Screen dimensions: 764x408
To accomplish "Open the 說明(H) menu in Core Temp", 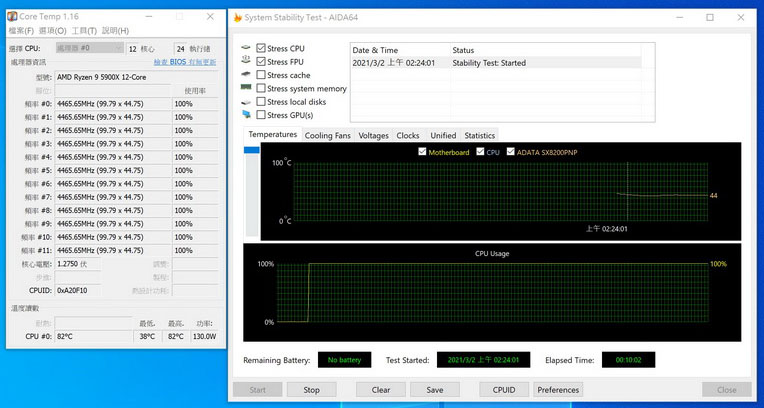I will [115, 31].
